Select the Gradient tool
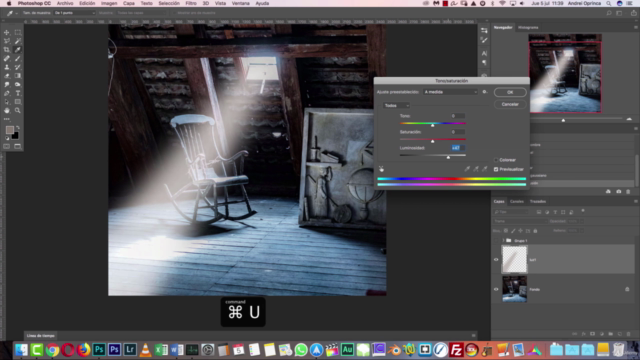640x360 pixels. [x=18, y=76]
